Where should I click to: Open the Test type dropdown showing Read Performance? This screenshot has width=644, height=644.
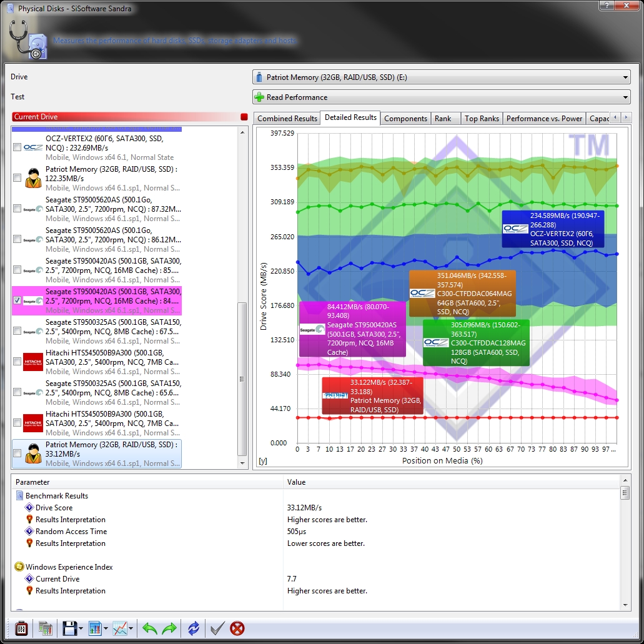click(442, 97)
